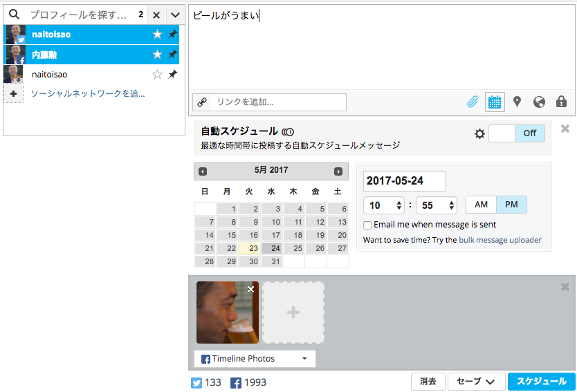Go to next month in calendar
The width and height of the screenshot is (577, 392).
338,171
